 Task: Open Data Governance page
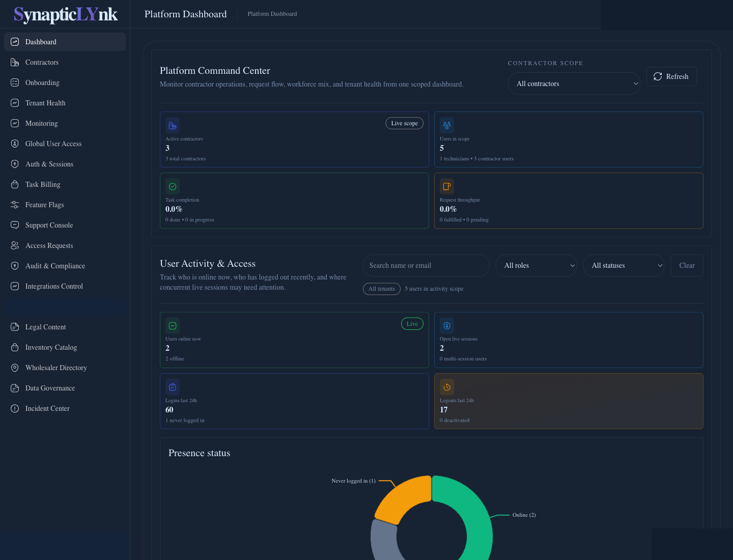click(65, 388)
